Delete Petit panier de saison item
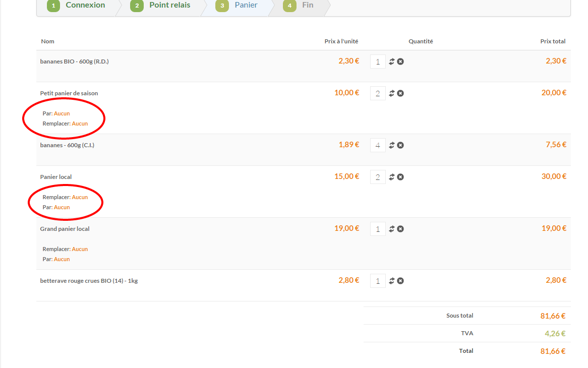 [400, 93]
